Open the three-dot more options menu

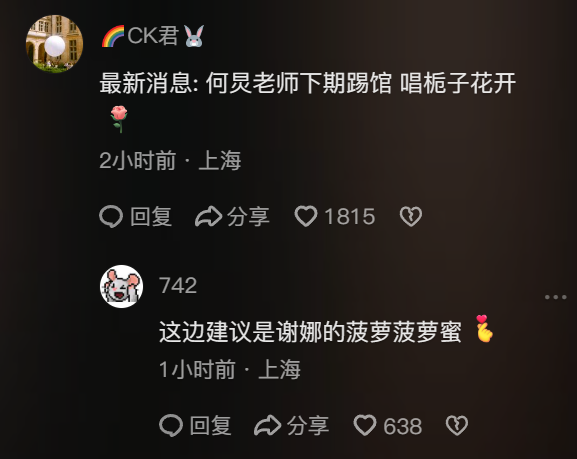[x=556, y=297]
